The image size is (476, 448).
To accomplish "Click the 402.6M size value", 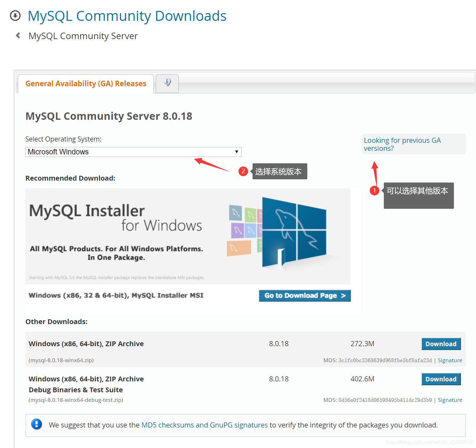I will point(362,379).
